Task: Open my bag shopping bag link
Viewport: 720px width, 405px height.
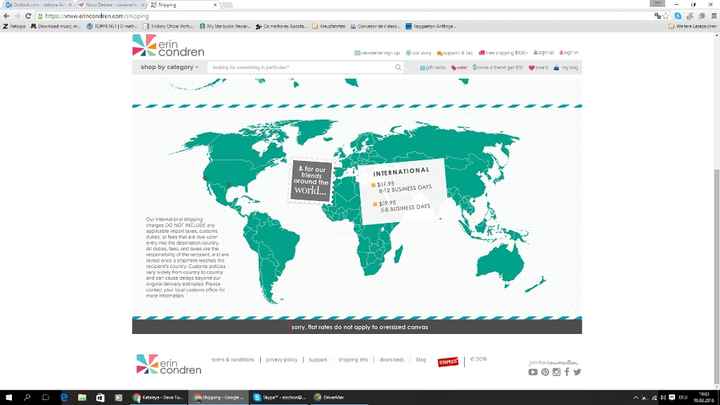Action: 566,68
